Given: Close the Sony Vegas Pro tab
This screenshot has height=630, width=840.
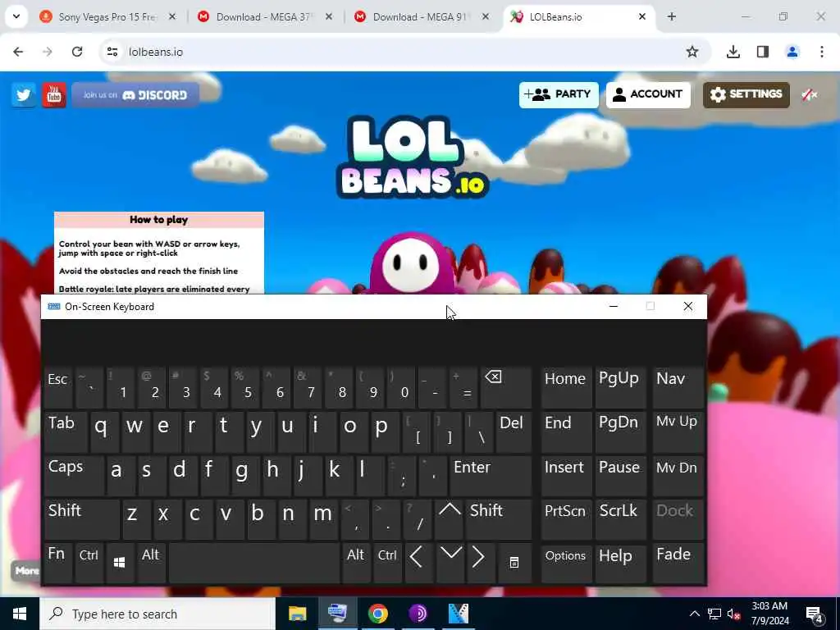Looking at the screenshot, I should [x=172, y=17].
